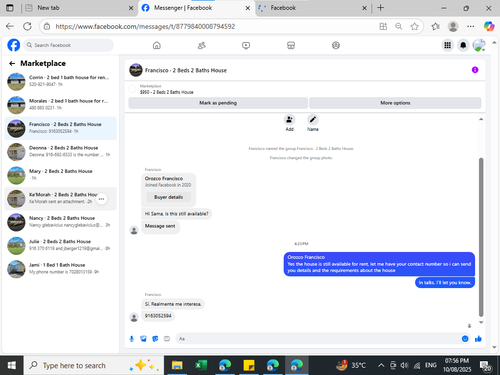Screen dimensions: 500x375
Task: Open the Facebook Home icon
Action: click(157, 45)
